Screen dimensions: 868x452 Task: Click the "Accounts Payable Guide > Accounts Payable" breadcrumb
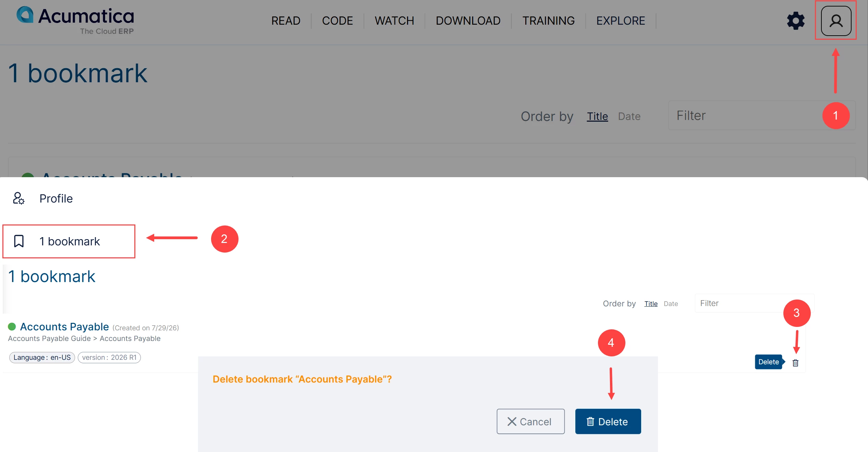click(x=84, y=339)
